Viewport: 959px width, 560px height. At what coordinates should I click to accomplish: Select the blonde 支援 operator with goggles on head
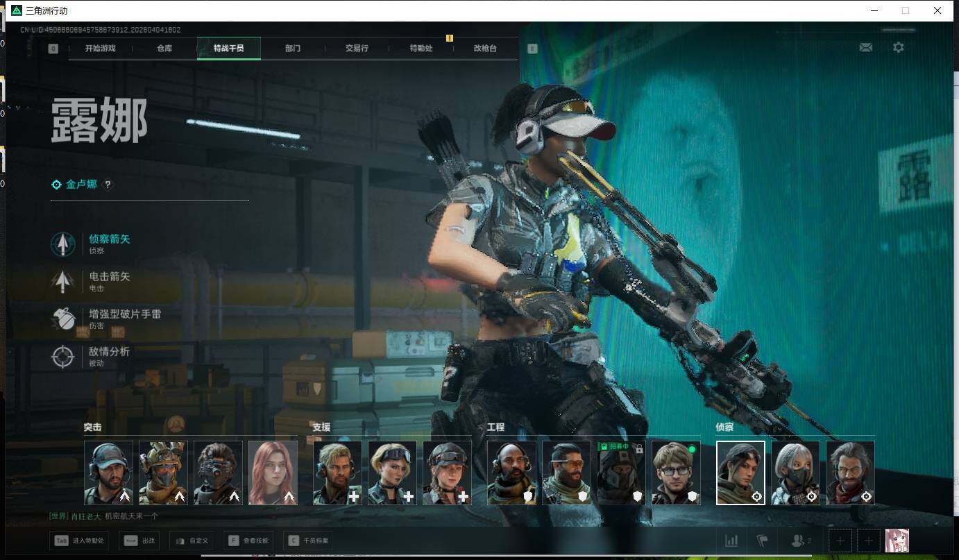392,473
